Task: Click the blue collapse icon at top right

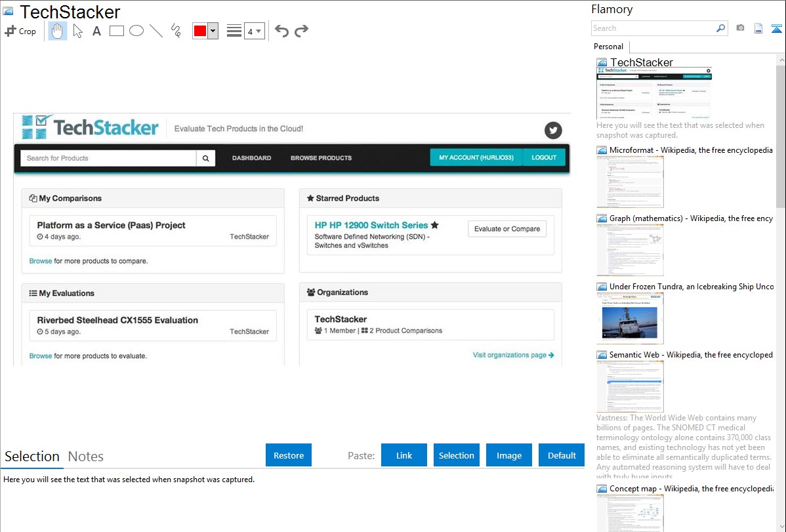Action: pos(776,28)
